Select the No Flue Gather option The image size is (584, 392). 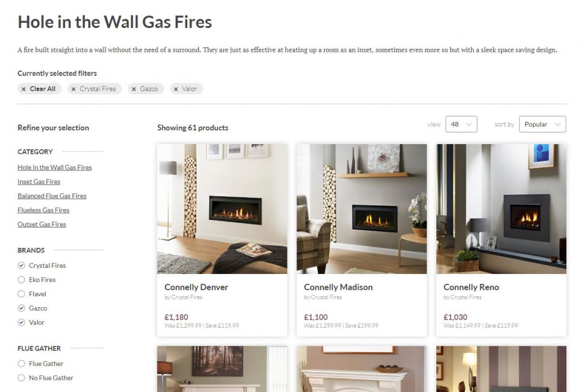click(x=21, y=378)
